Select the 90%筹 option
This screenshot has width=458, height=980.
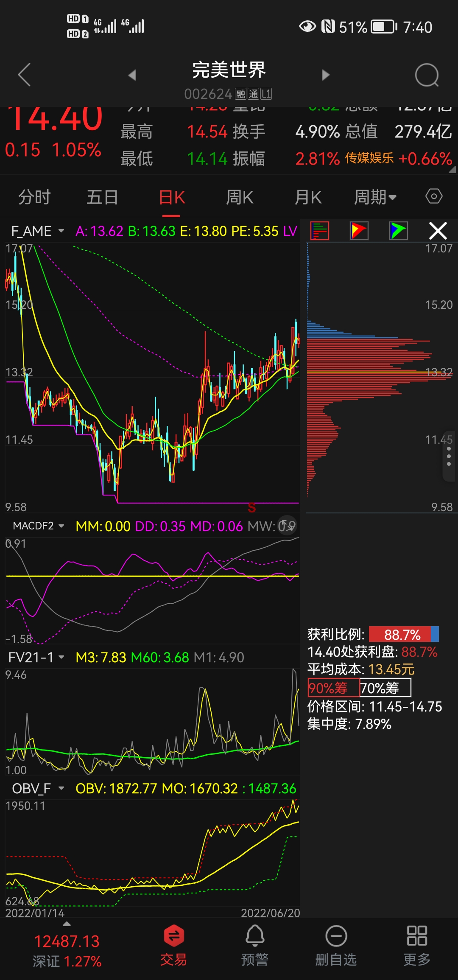point(333,688)
